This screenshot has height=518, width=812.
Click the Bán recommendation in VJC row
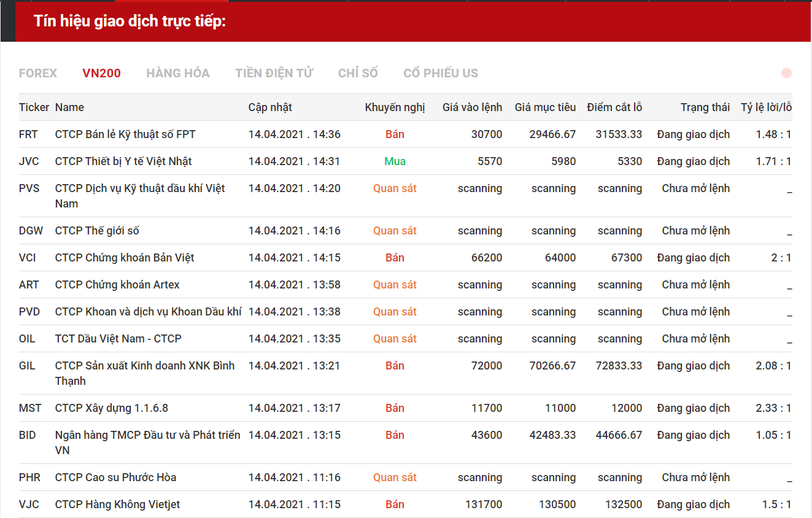click(395, 504)
